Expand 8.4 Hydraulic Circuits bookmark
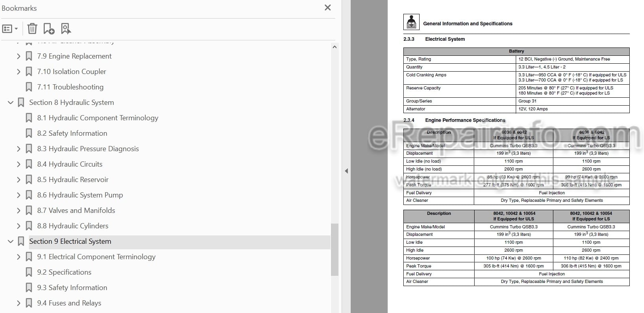 click(19, 164)
